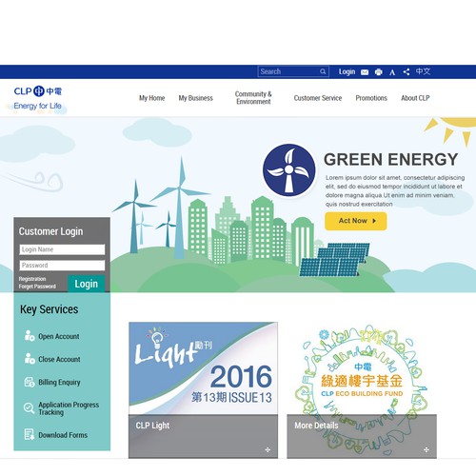The width and height of the screenshot is (476, 476).
Task: Click the printer icon in top bar
Action: pos(379,72)
